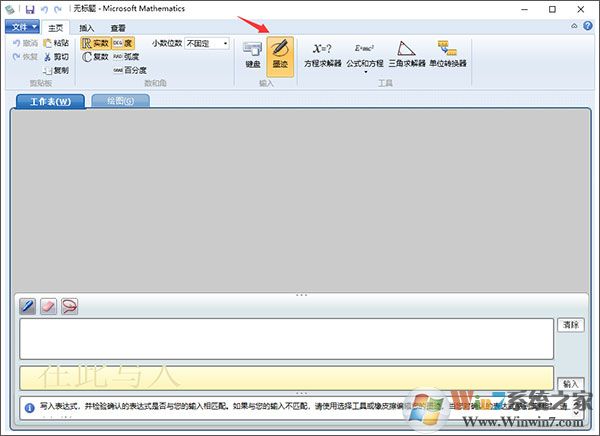Image resolution: width=600 pixels, height=436 pixels.
Task: Enable Real numbers (实数) mode
Action: click(95, 43)
